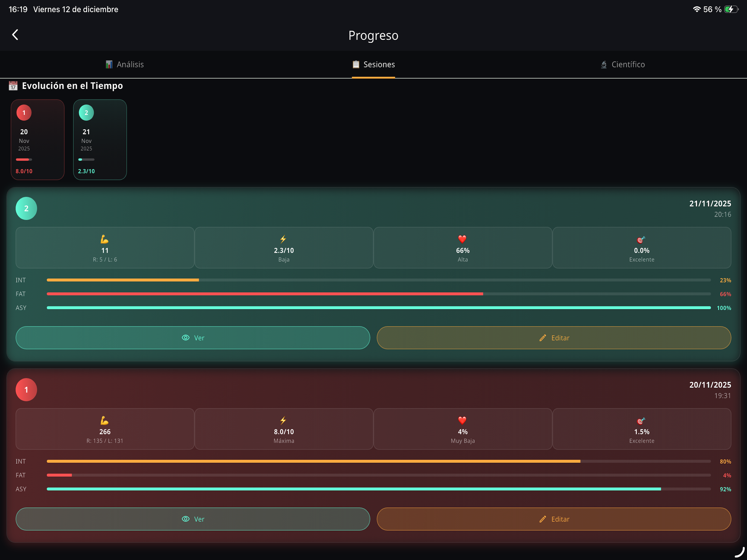Click the 56 % battery percentage

point(713,9)
